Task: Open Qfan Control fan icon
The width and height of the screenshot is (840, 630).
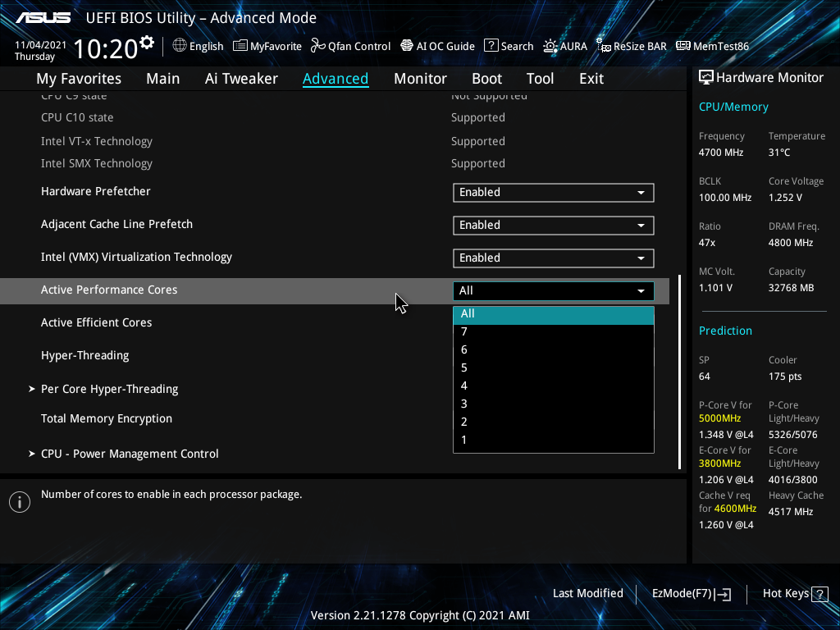Action: 318,46
